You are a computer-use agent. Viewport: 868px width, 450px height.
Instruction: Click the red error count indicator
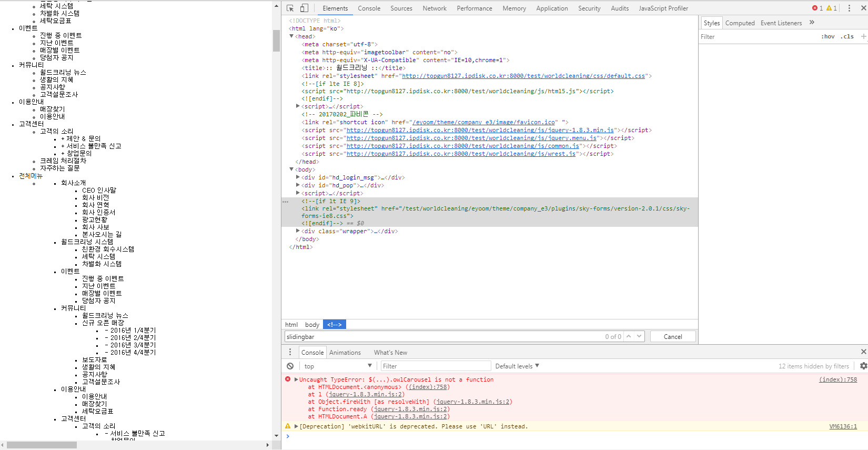[817, 8]
